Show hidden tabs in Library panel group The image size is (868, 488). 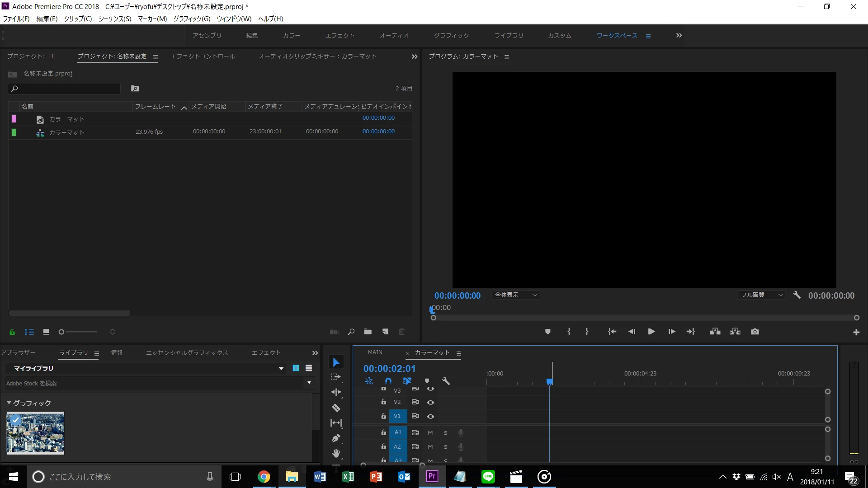(x=315, y=353)
